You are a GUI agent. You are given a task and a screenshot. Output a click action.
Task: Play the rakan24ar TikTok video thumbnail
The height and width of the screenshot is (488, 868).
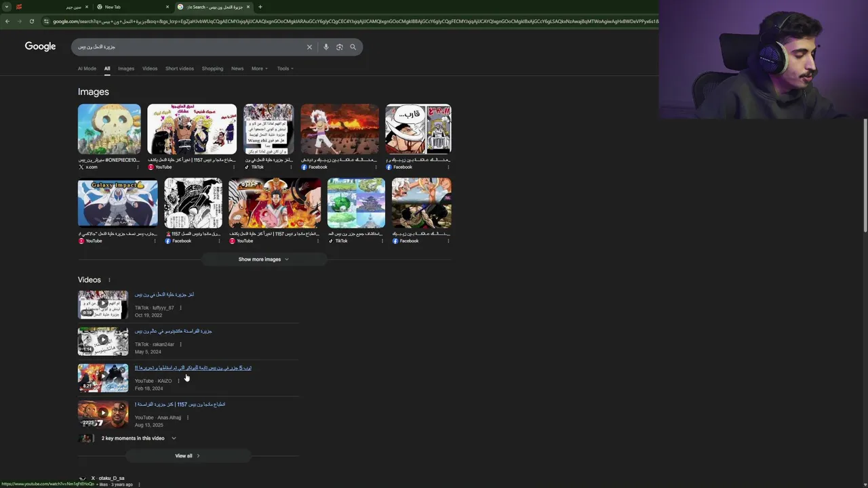point(103,341)
